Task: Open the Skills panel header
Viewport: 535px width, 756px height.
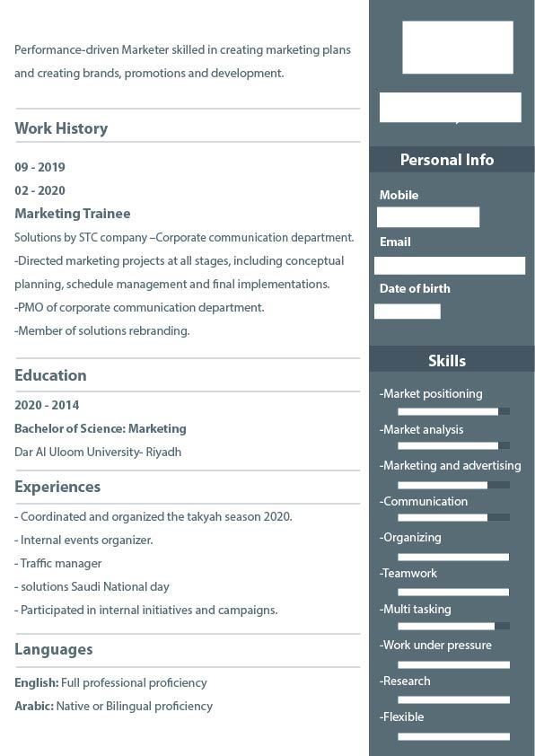Action: click(x=452, y=361)
